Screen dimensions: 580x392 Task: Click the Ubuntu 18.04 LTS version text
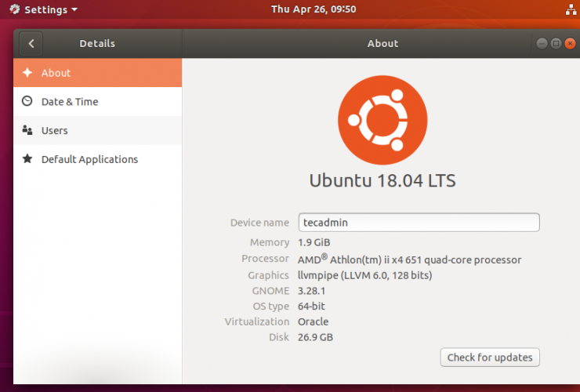[x=382, y=180]
